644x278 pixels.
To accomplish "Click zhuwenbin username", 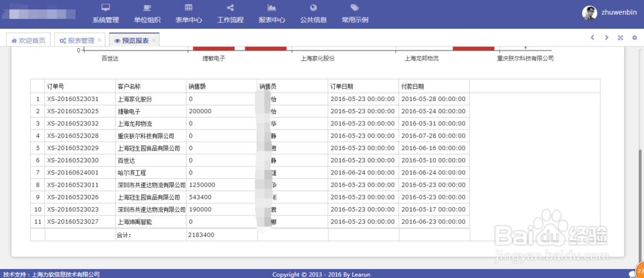I will coord(618,13).
